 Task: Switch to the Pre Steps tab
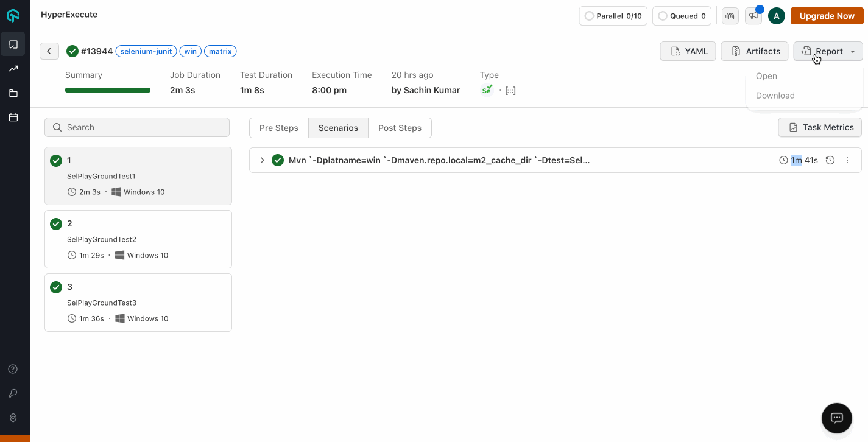[278, 128]
